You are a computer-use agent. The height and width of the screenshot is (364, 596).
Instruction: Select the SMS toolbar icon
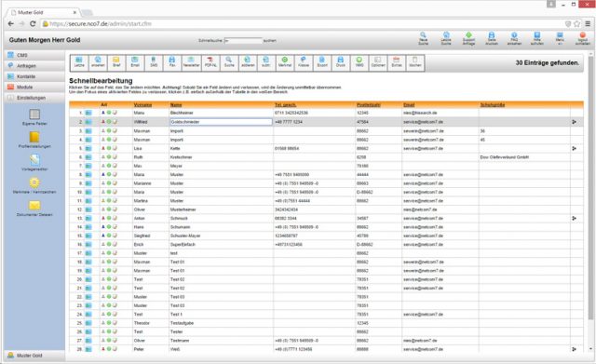pos(154,62)
